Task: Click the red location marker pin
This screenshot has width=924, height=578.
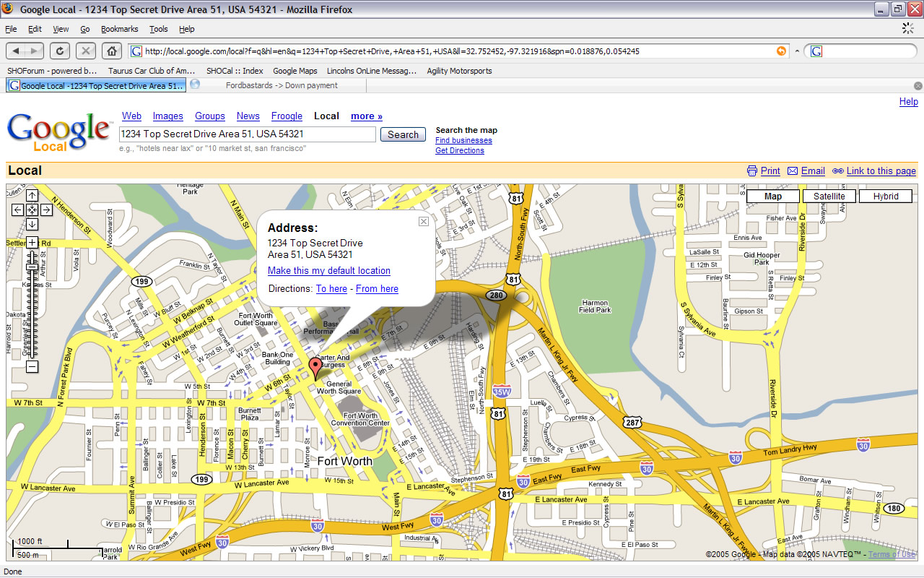Action: (315, 366)
